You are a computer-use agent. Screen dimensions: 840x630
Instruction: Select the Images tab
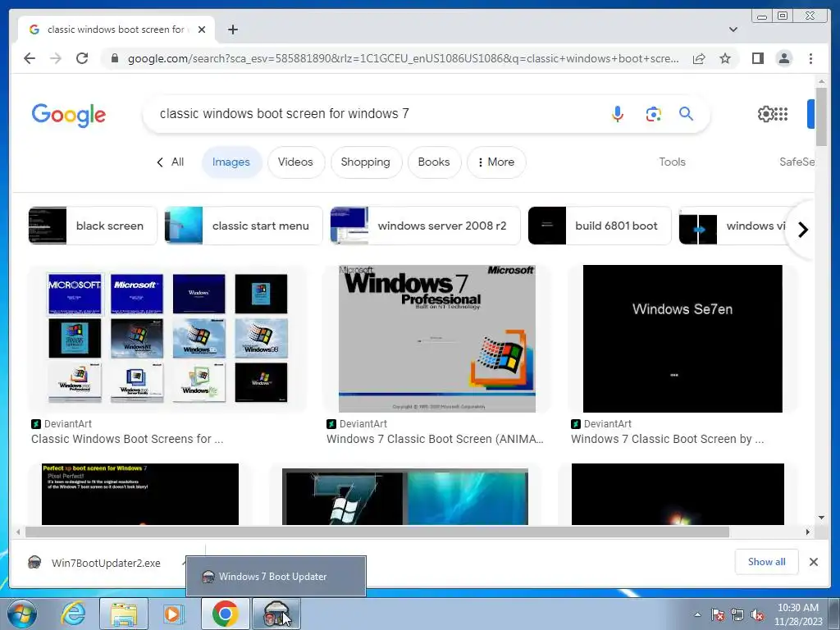[231, 162]
